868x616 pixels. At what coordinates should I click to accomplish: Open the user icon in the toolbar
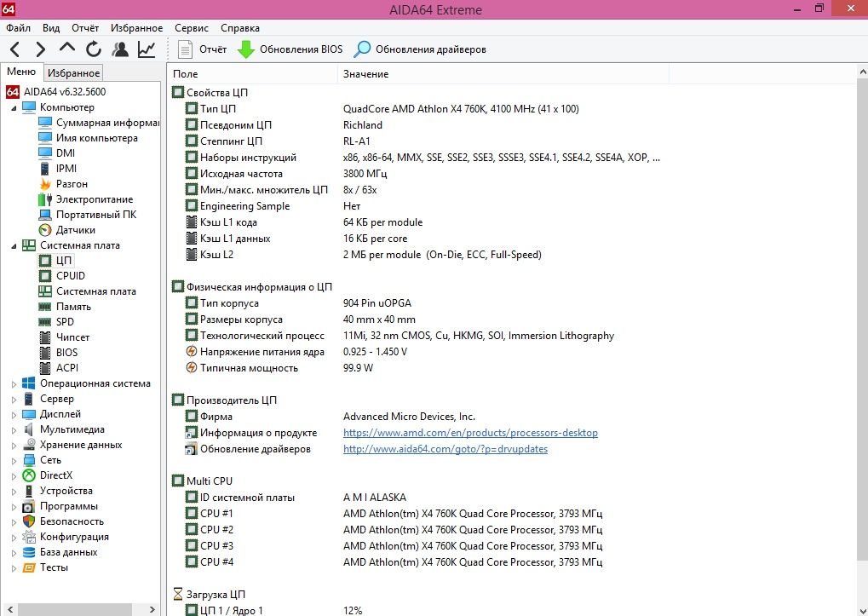[x=119, y=49]
